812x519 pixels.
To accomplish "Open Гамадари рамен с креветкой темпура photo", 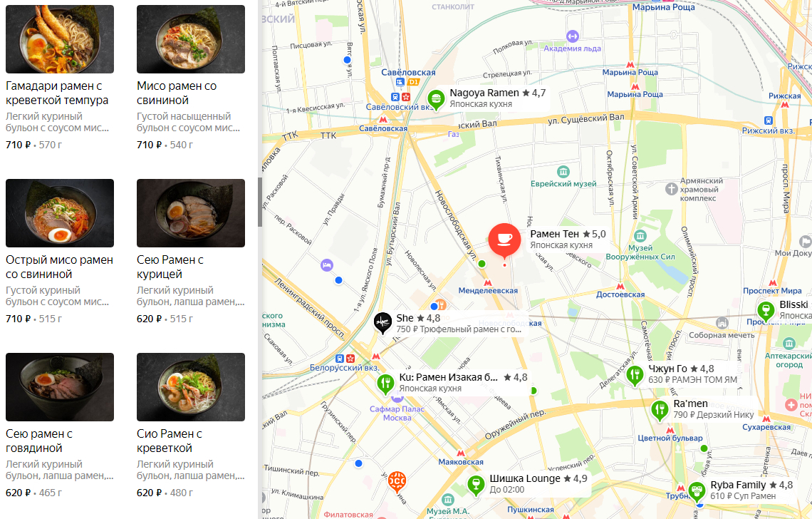I will pos(60,39).
